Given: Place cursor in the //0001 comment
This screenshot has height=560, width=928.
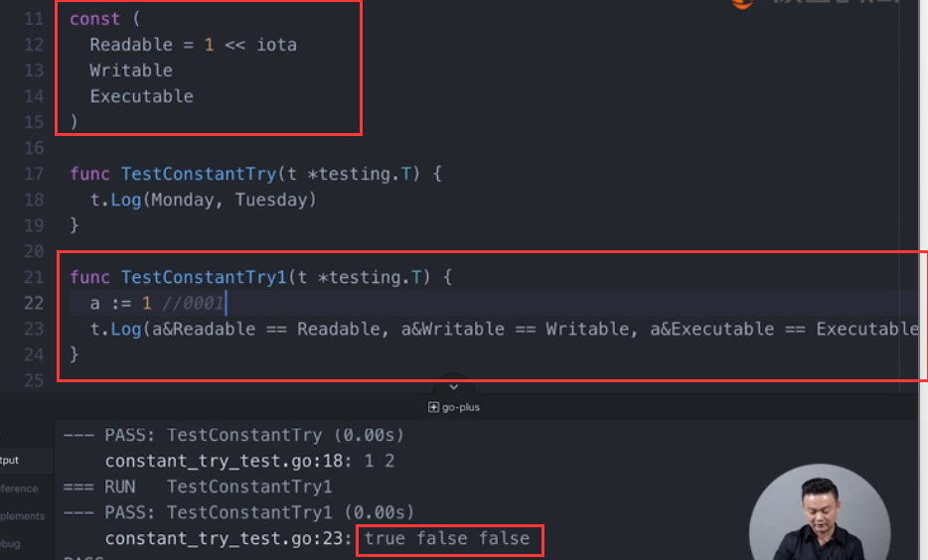Looking at the screenshot, I should [193, 304].
